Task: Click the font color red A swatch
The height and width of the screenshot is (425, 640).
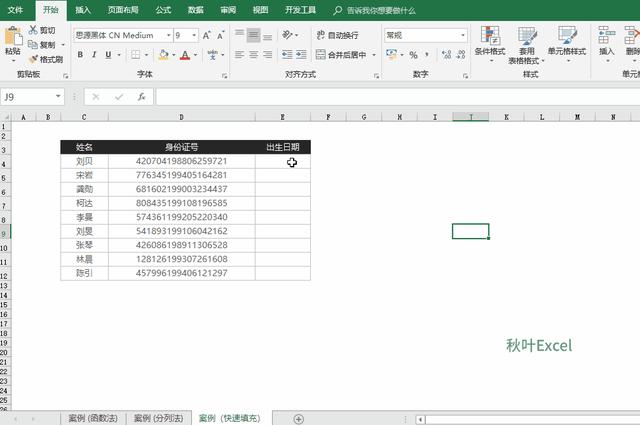Action: click(185, 55)
